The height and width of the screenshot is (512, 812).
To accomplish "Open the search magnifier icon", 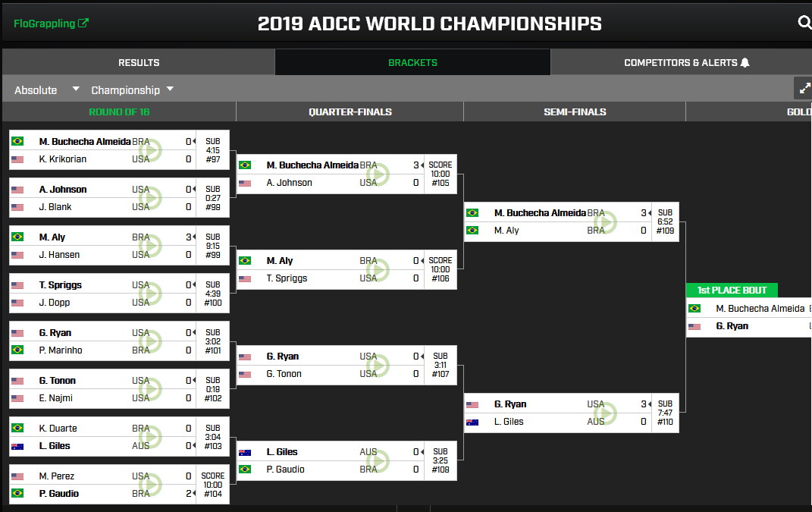I will 804,22.
